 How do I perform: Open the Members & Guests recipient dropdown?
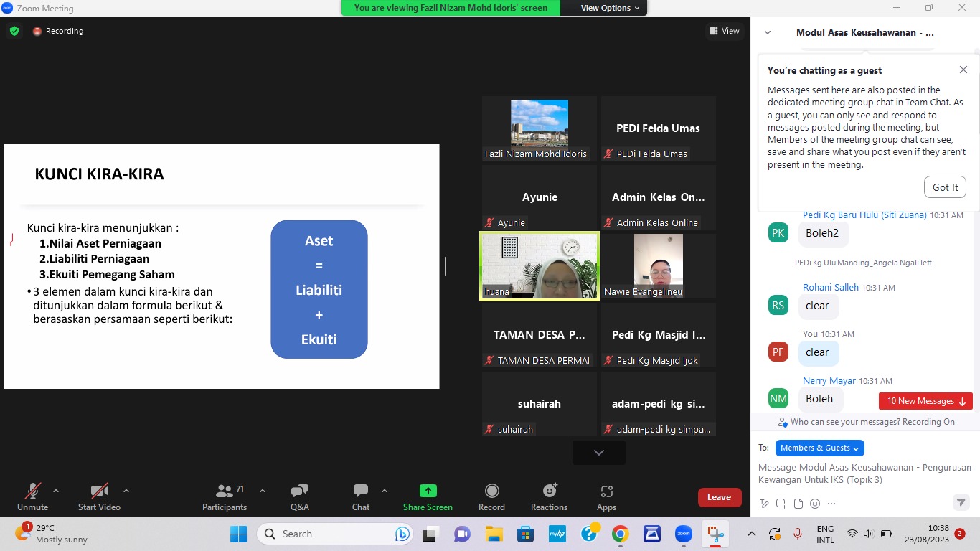pyautogui.click(x=819, y=448)
